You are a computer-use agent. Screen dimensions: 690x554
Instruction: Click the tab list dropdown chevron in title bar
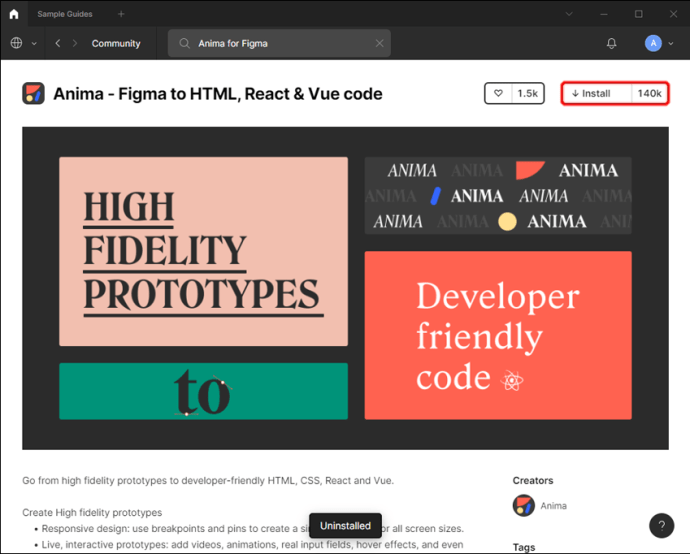(x=569, y=14)
